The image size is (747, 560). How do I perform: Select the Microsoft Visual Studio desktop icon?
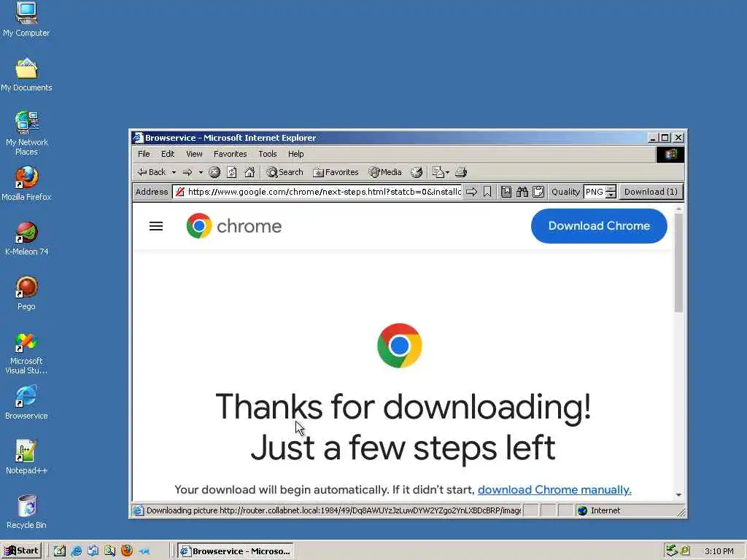[26, 354]
